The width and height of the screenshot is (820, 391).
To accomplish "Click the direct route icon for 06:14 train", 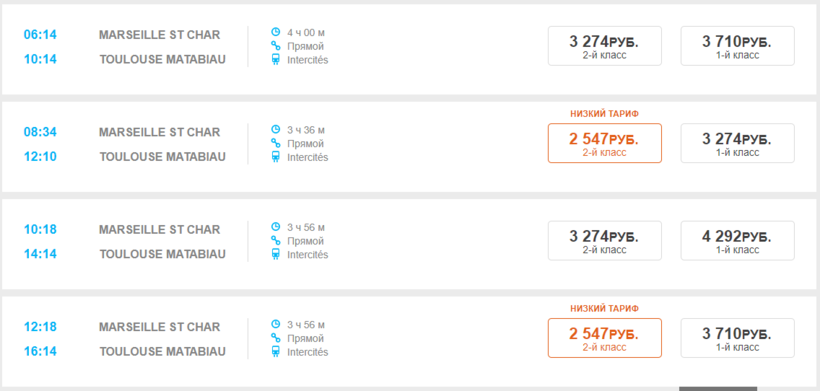I will click(x=276, y=46).
